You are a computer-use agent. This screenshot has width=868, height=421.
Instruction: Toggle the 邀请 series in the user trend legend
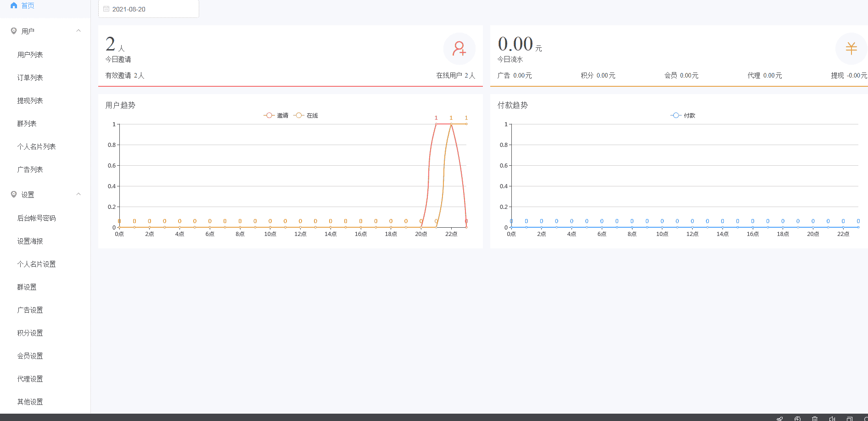[276, 116]
